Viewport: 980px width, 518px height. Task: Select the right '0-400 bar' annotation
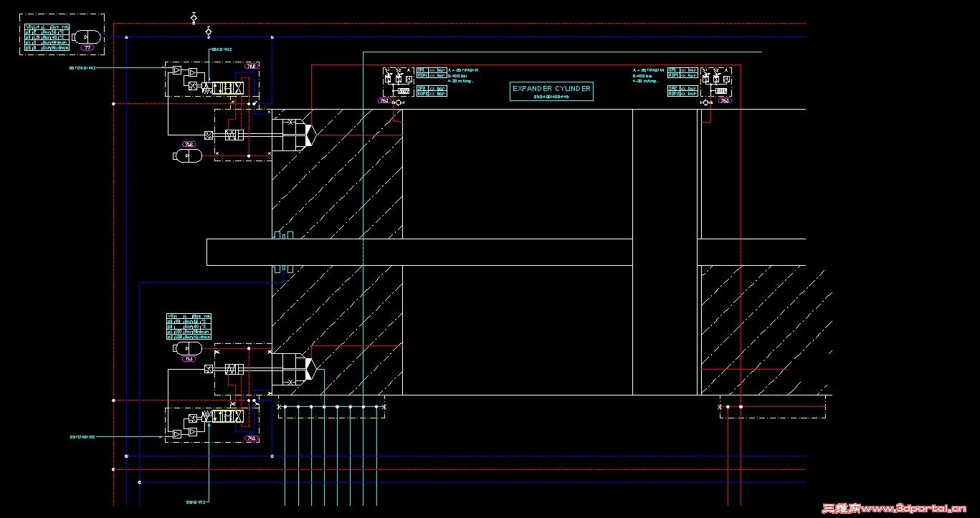coord(642,76)
